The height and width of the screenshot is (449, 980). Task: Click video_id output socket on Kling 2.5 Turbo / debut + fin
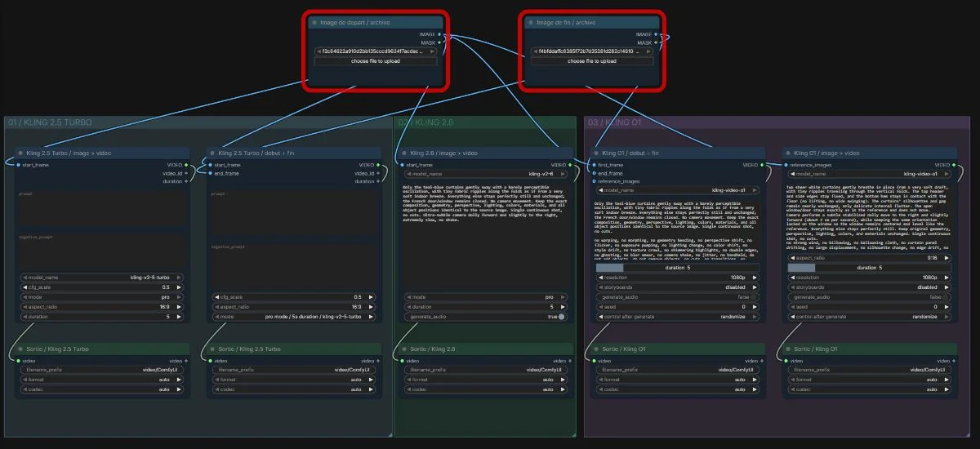pyautogui.click(x=377, y=173)
